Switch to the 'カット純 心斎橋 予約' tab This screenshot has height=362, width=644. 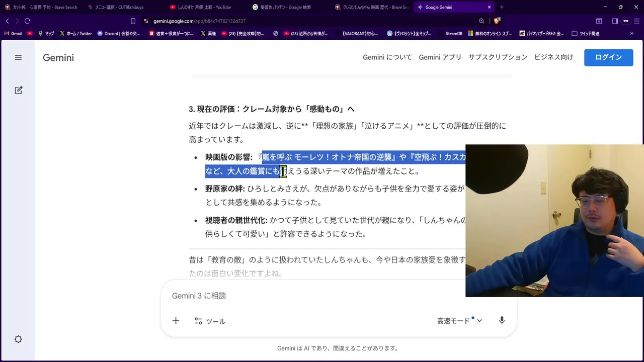(x=41, y=7)
